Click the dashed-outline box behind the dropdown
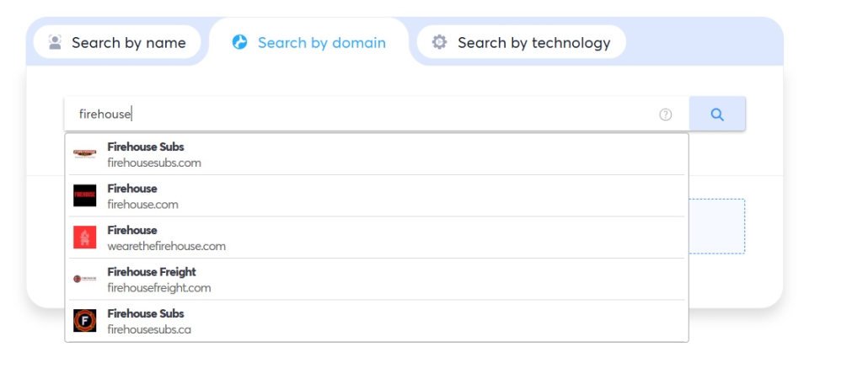 pos(717,227)
